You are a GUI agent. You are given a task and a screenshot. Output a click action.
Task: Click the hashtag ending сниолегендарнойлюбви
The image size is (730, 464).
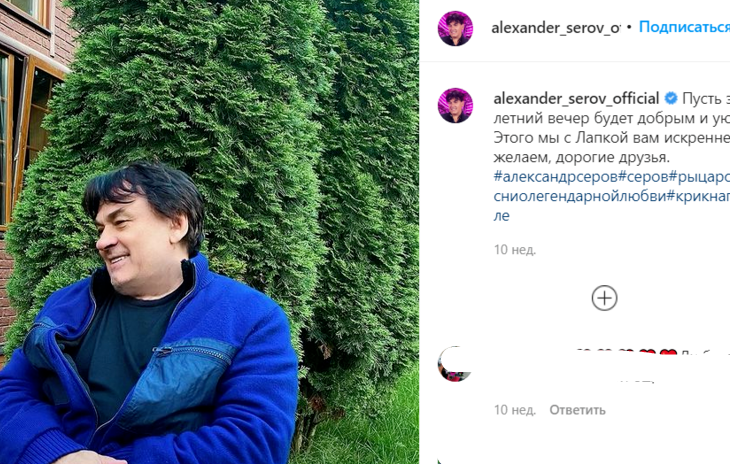coord(580,196)
